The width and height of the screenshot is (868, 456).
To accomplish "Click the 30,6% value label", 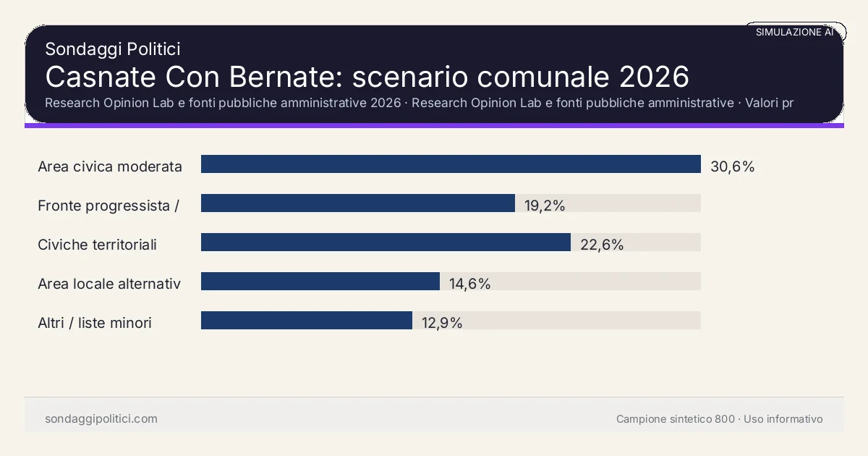I will [x=732, y=166].
